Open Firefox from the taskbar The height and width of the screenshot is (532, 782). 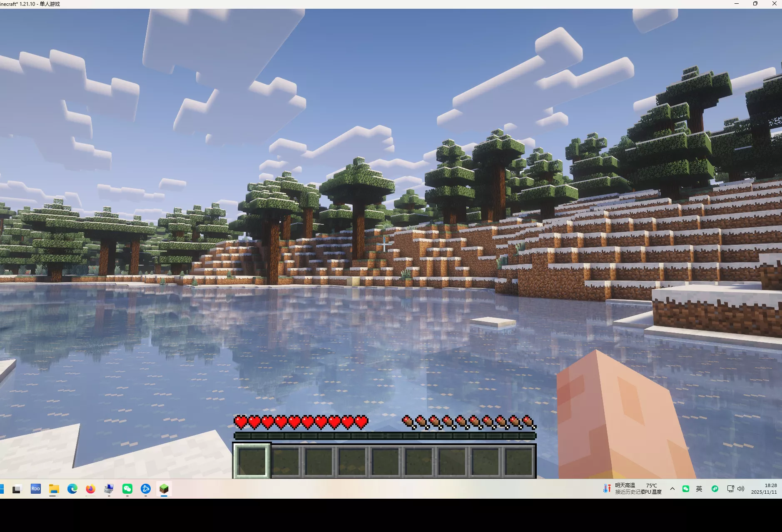pos(90,489)
